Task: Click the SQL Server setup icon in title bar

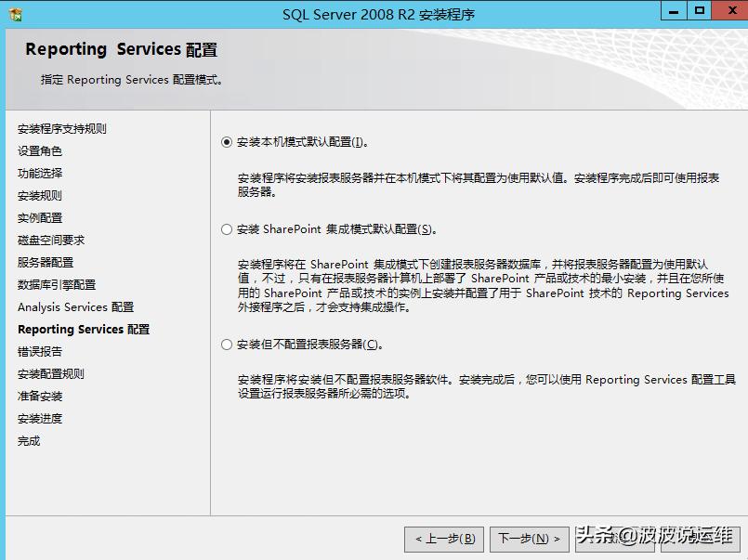Action: point(14,10)
